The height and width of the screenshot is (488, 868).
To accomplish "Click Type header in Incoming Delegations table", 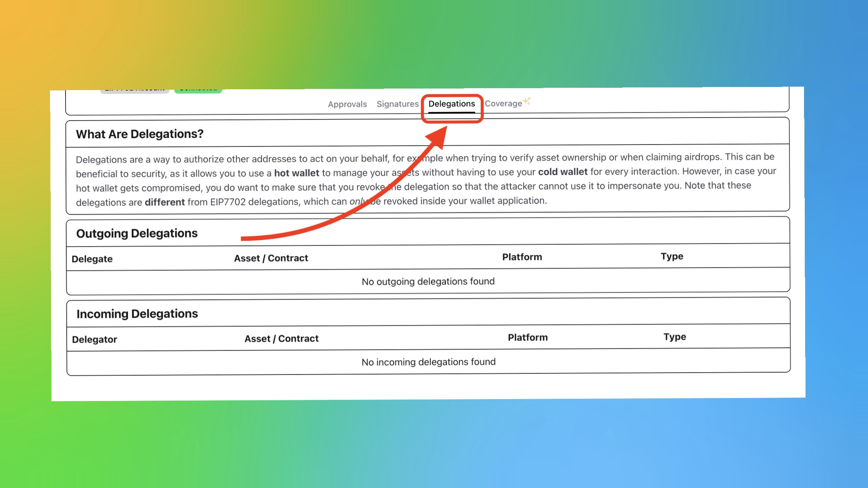I will tap(674, 336).
